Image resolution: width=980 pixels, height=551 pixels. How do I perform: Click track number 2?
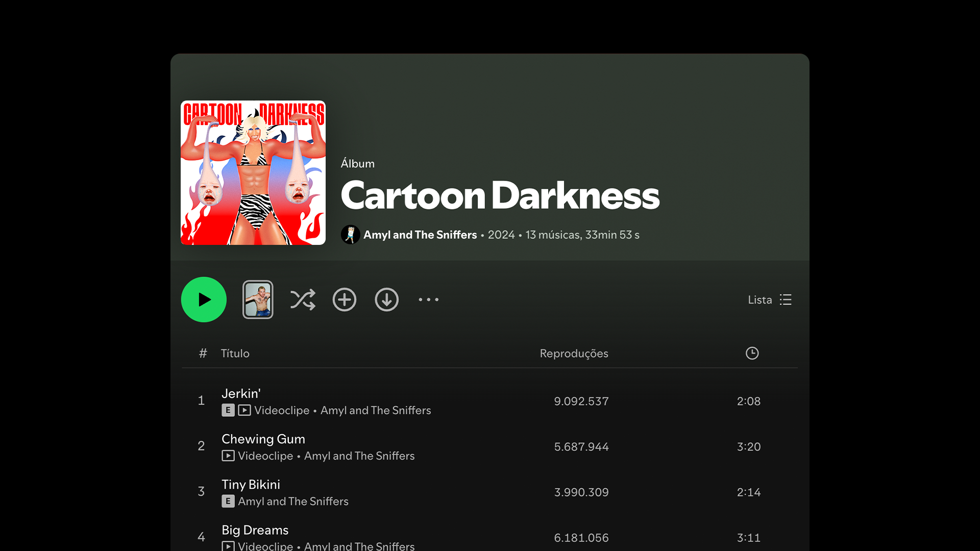(x=201, y=446)
